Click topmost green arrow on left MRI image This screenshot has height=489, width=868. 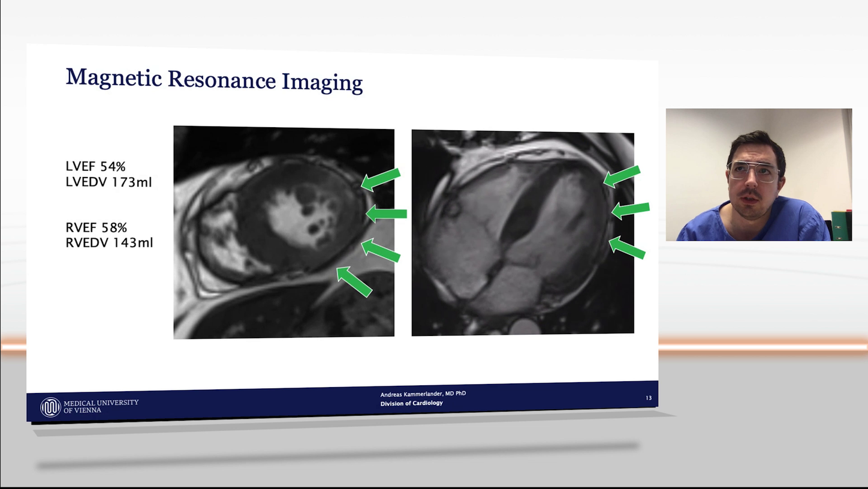click(381, 179)
